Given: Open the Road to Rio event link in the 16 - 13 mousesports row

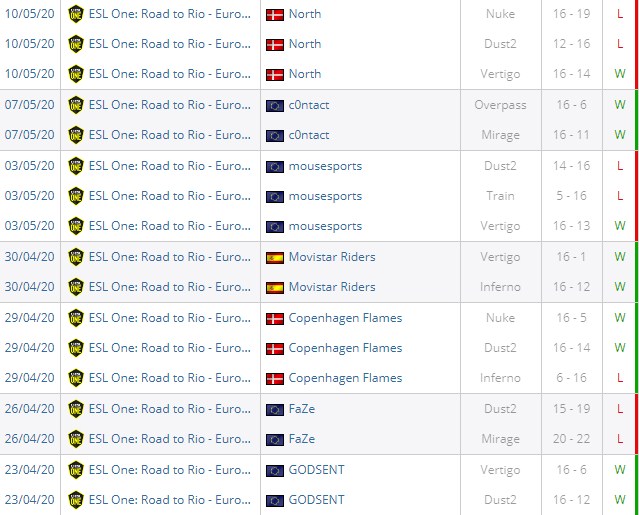Looking at the screenshot, I should (x=170, y=226).
